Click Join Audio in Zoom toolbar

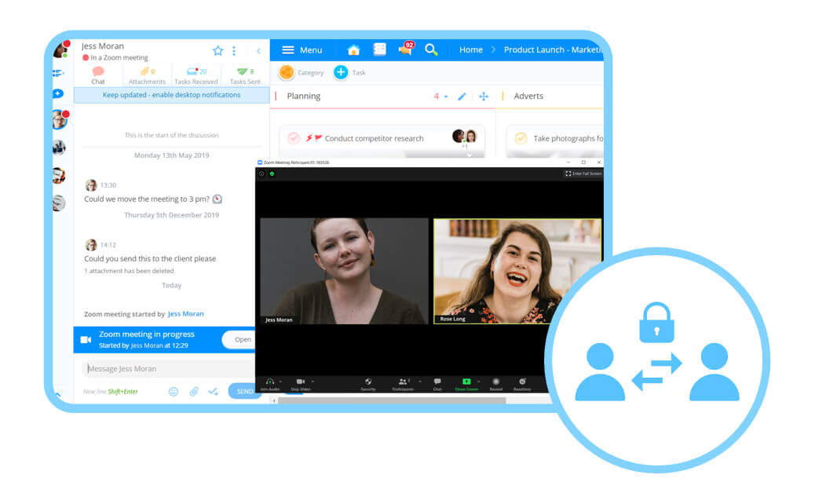pos(270,384)
